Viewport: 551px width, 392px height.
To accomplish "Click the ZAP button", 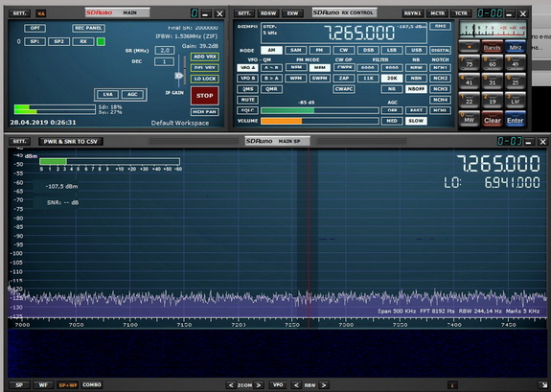I will coord(344,78).
